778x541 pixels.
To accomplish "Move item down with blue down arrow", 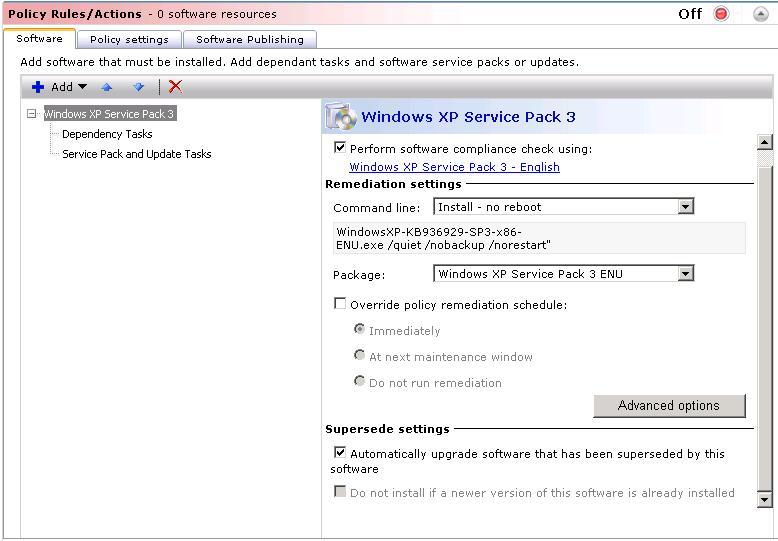I will point(139,87).
